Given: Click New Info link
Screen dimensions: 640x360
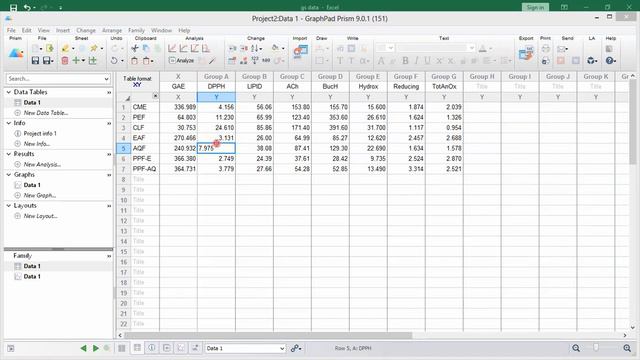Looking at the screenshot, I should [x=37, y=144].
